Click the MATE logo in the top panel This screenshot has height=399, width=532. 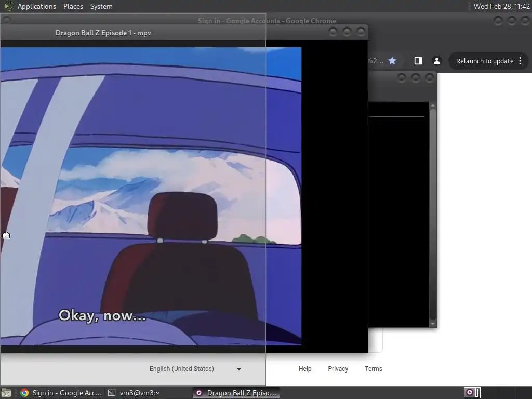tap(8, 6)
